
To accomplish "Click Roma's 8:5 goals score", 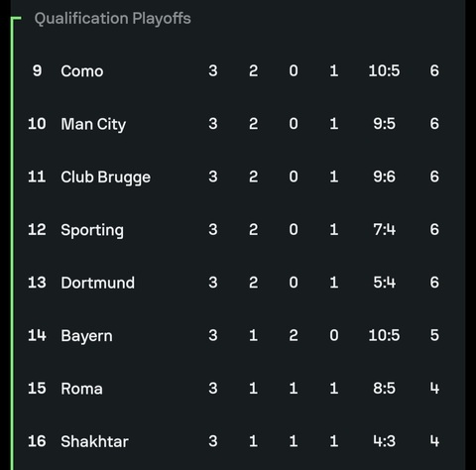I will pos(384,388).
